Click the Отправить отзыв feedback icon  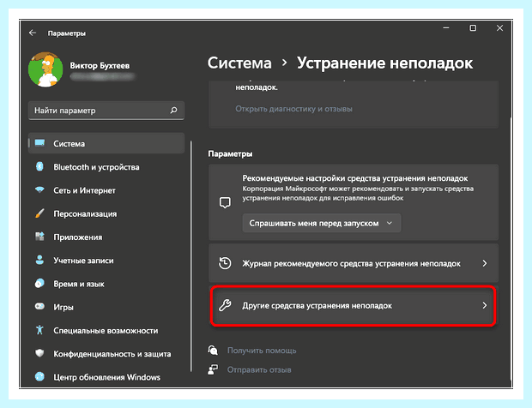[213, 369]
